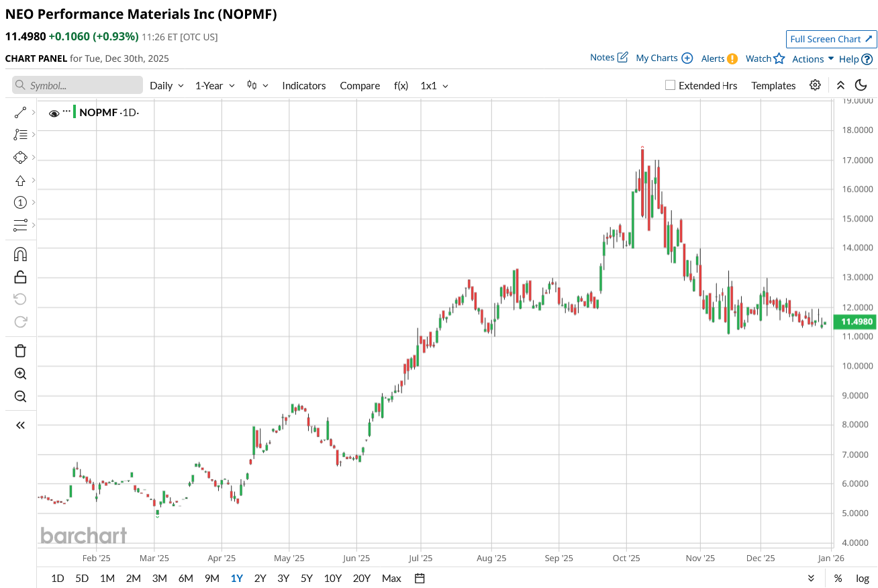Open the candlestick chart type dropdown
Screen dimensions: 878x588
tap(258, 85)
